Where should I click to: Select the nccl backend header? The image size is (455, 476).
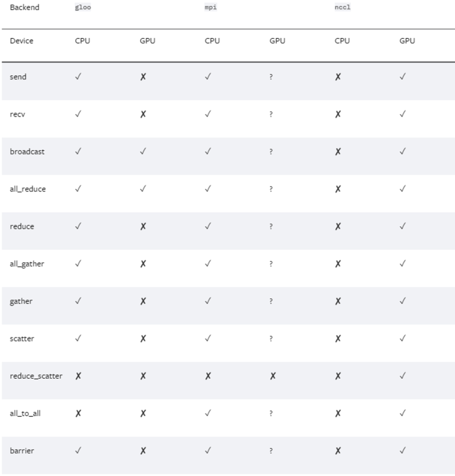(343, 7)
